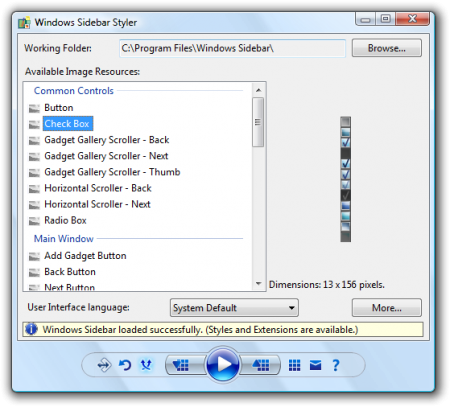
Task: Click the Browse... button
Action: (387, 48)
